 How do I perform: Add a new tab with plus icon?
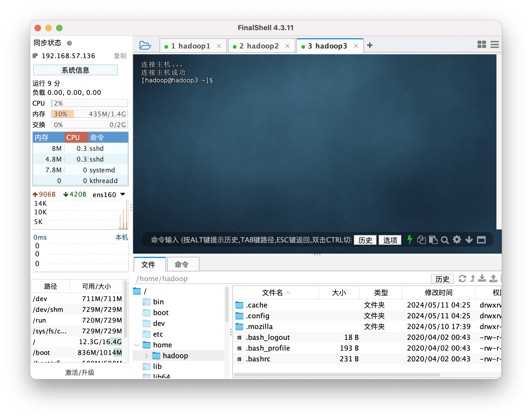click(370, 45)
